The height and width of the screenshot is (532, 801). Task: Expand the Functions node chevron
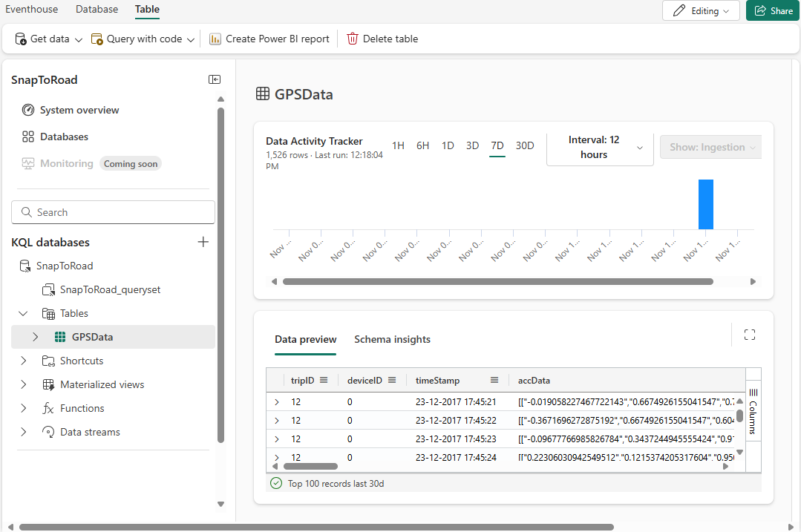coord(23,408)
